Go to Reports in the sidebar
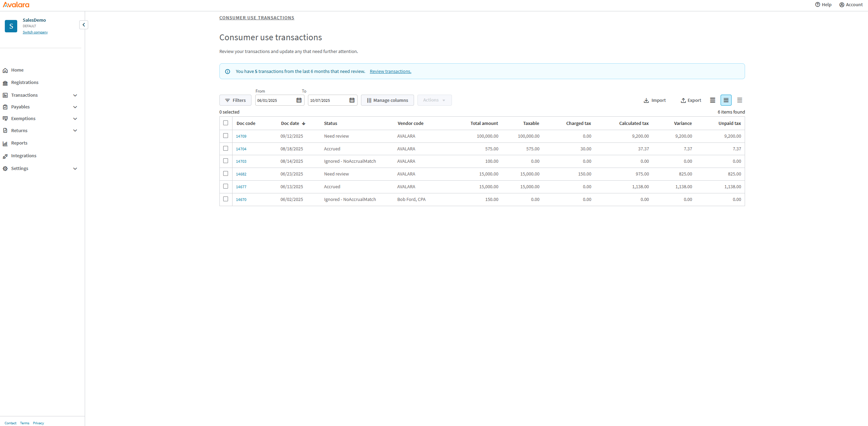868x426 pixels. [19, 143]
